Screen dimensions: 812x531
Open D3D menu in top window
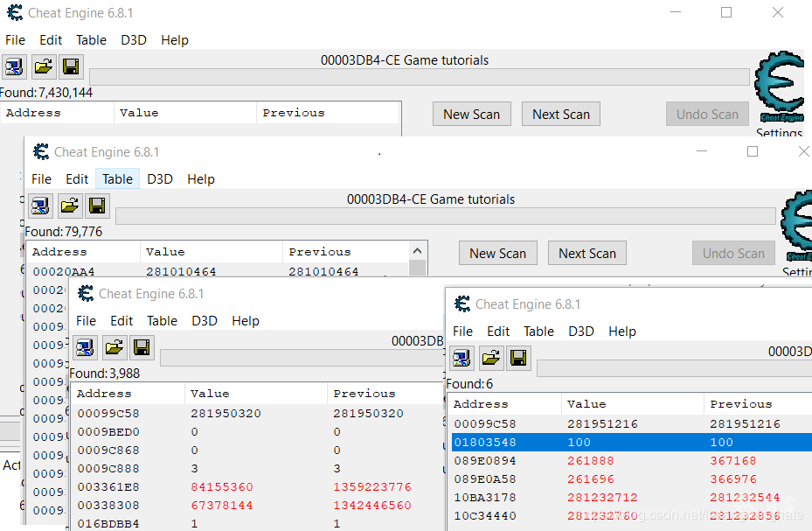coord(134,40)
